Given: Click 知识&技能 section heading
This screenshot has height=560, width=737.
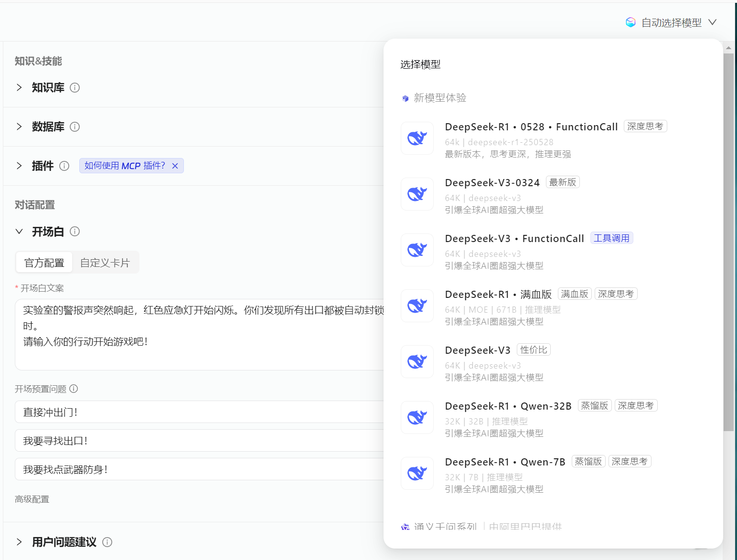Looking at the screenshot, I should pos(38,61).
